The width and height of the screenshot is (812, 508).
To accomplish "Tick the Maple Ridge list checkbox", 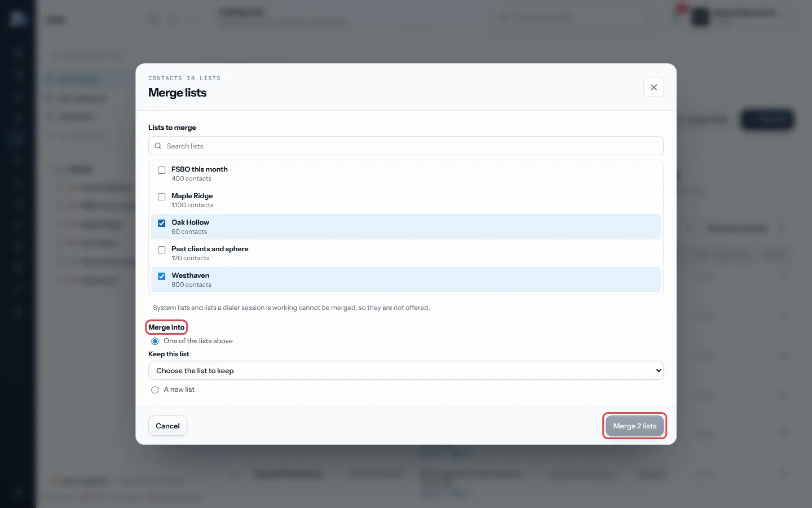I will 162,196.
